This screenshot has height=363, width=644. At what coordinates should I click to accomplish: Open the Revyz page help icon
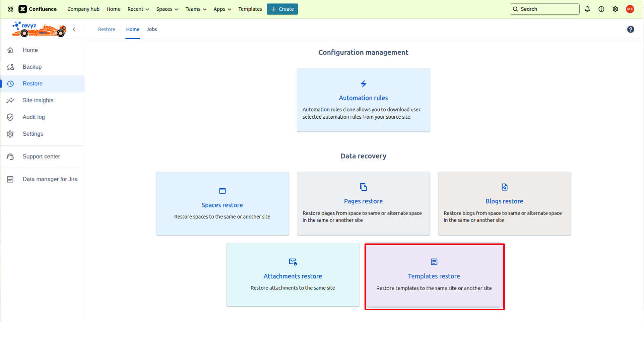click(x=630, y=29)
